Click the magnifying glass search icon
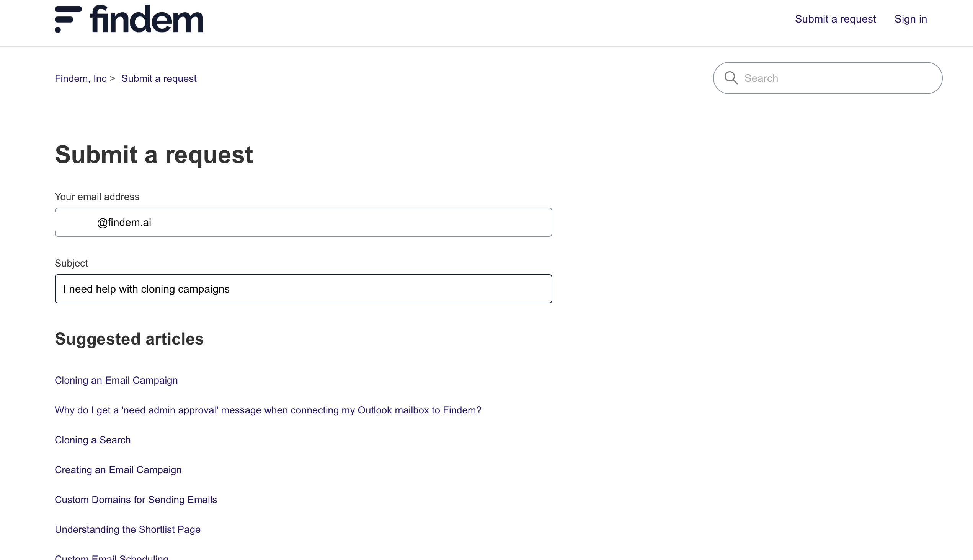The width and height of the screenshot is (973, 560). click(731, 78)
